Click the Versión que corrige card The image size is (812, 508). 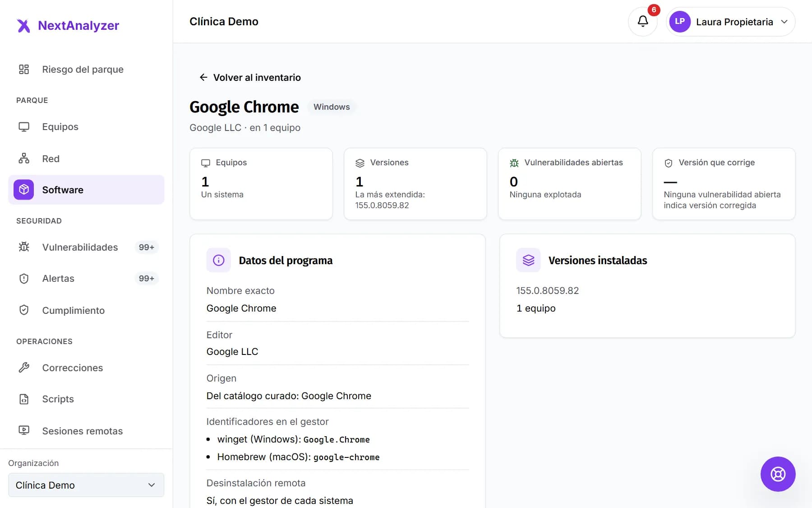click(724, 184)
